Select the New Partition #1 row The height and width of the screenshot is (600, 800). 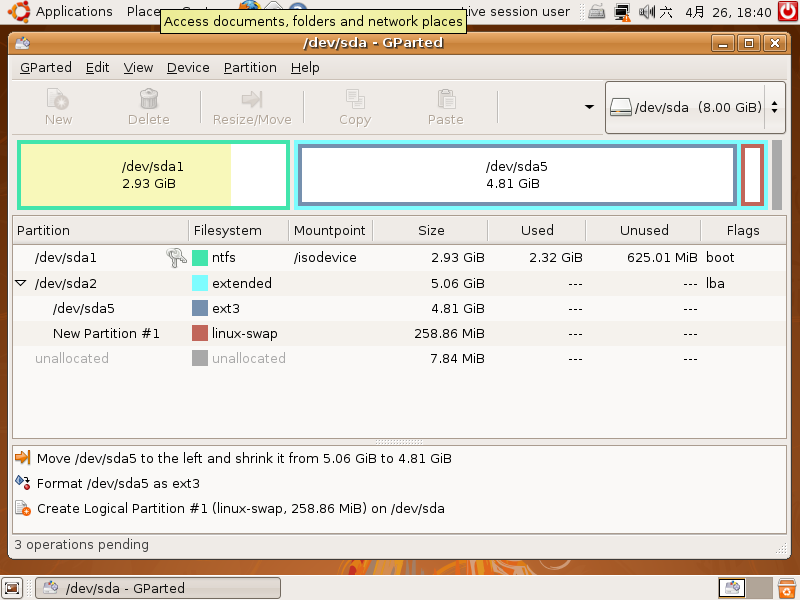399,333
